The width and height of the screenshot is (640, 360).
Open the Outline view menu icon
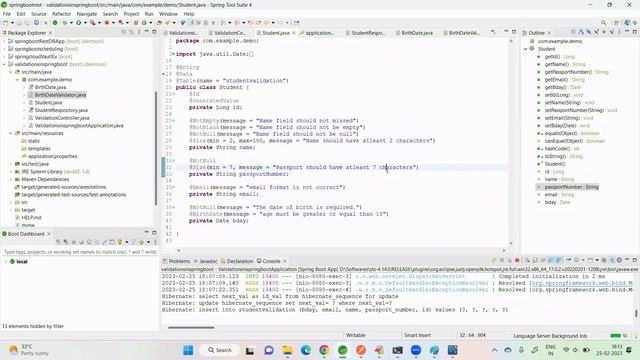pos(619,32)
